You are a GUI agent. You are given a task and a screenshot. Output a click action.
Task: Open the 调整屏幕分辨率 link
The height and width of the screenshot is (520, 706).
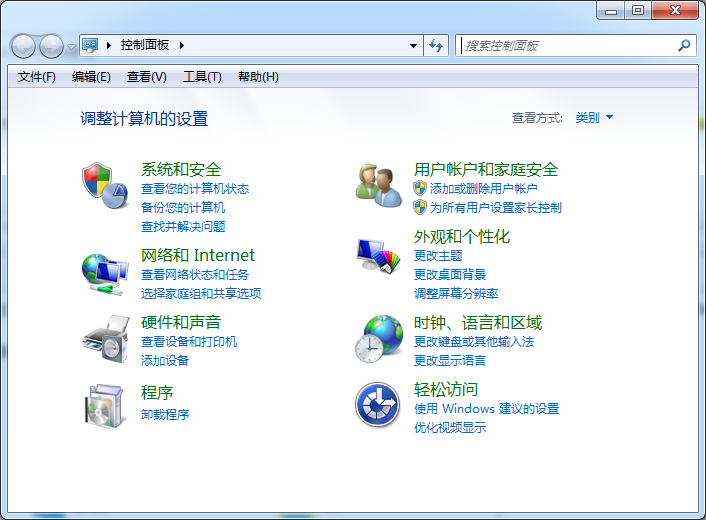pyautogui.click(x=456, y=294)
